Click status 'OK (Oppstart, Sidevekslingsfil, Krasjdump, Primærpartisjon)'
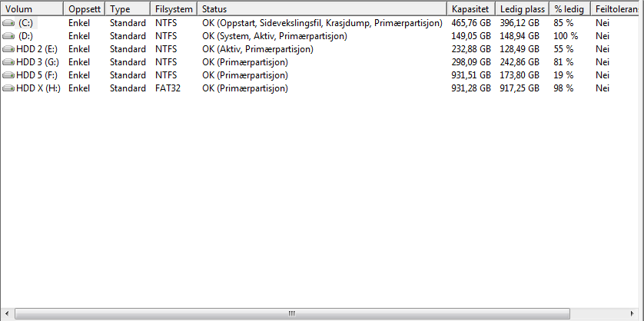Image resolution: width=644 pixels, height=321 pixels. click(323, 23)
